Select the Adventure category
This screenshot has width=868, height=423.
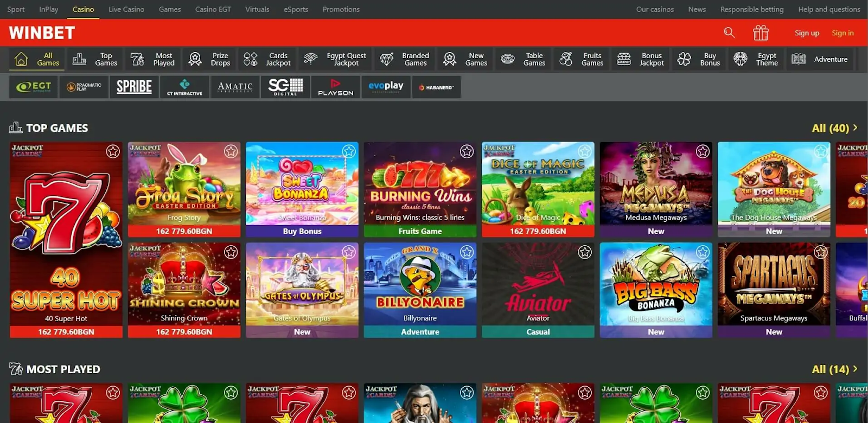click(820, 59)
